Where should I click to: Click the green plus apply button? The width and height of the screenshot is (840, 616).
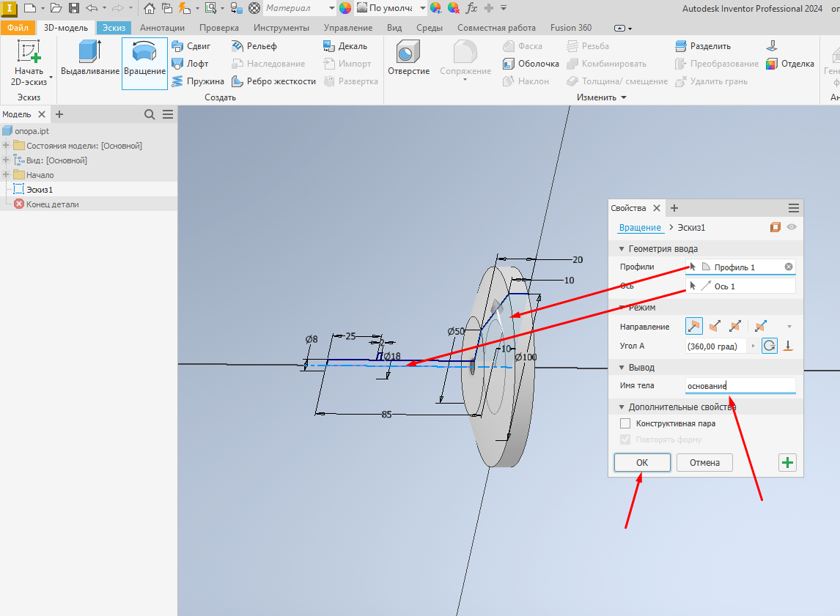(x=787, y=462)
